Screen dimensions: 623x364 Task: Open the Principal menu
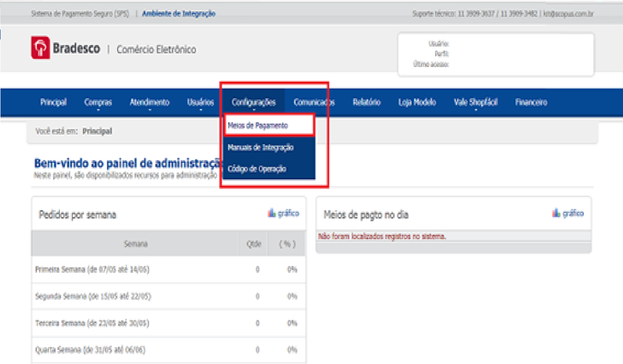pos(53,102)
